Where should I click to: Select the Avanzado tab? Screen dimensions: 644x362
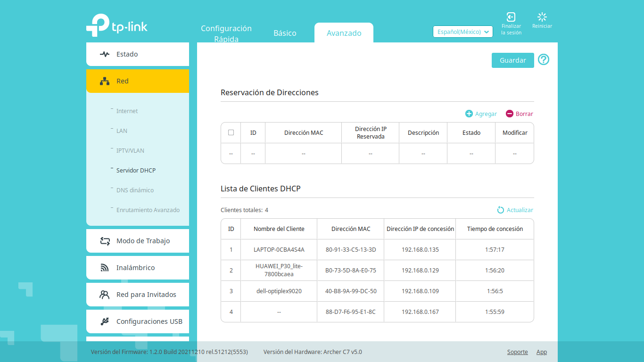tap(344, 33)
